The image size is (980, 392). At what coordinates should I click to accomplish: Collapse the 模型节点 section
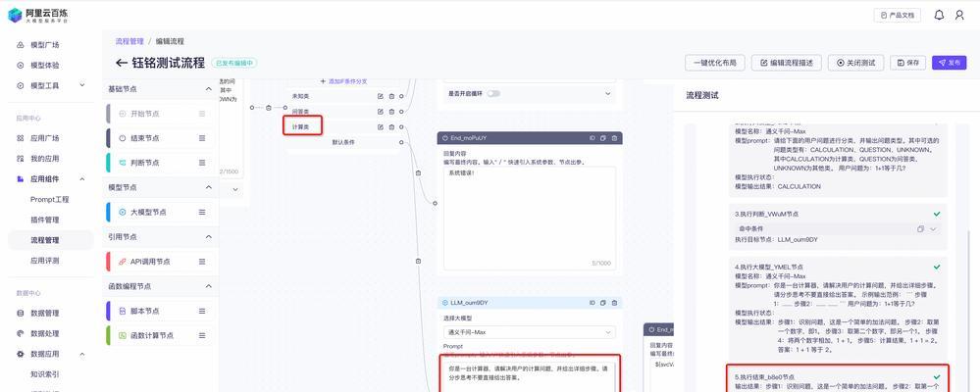tap(209, 187)
